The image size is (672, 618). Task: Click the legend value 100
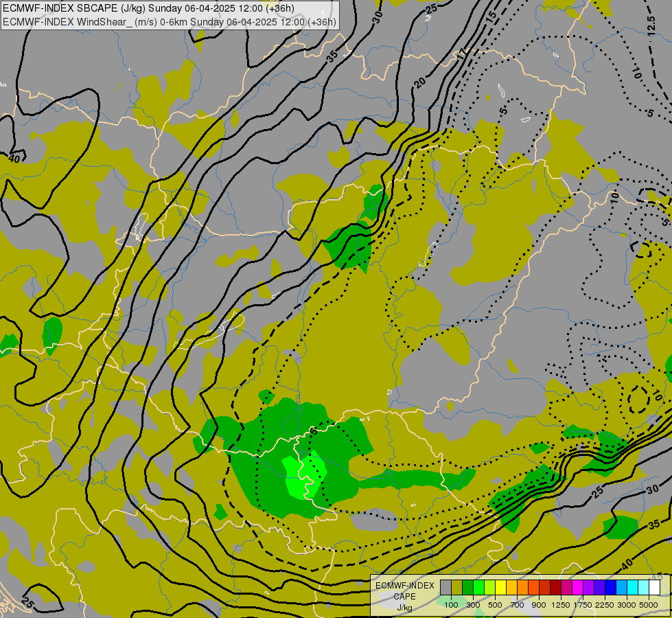coord(451,605)
